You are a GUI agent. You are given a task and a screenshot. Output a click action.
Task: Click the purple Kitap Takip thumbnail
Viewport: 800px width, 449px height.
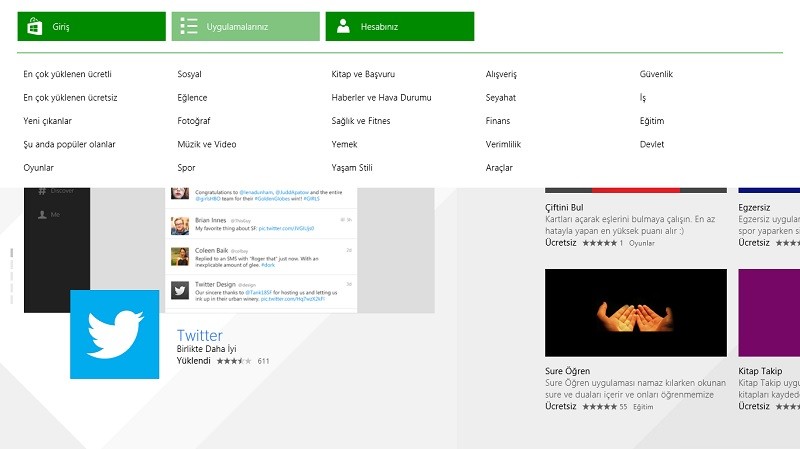tap(769, 313)
